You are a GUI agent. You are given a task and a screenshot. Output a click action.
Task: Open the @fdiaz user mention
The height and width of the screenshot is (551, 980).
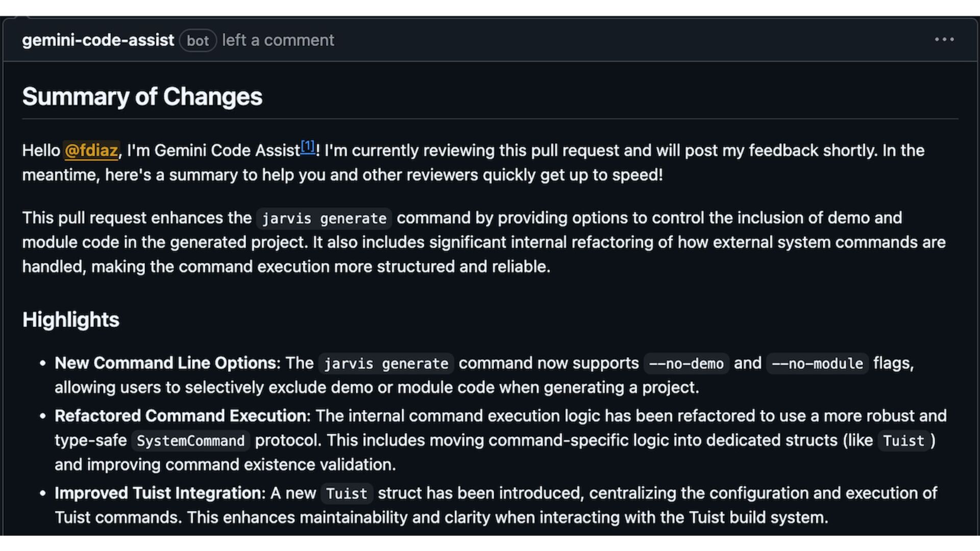pos(91,151)
